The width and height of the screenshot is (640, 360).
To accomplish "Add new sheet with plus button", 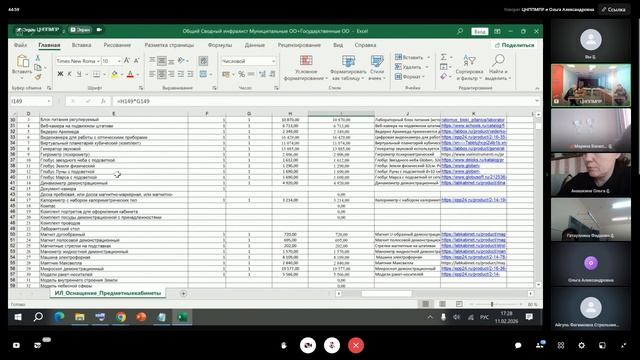I will tap(183, 293).
